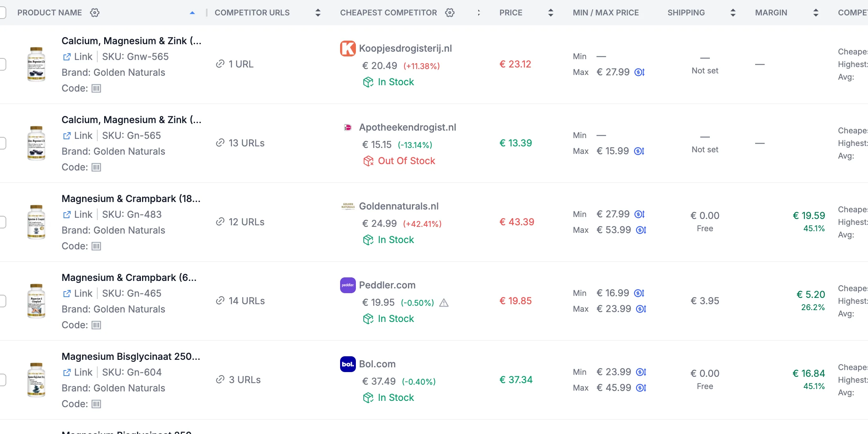868x434 pixels.
Task: Click Bol.com logo icon
Action: [348, 364]
